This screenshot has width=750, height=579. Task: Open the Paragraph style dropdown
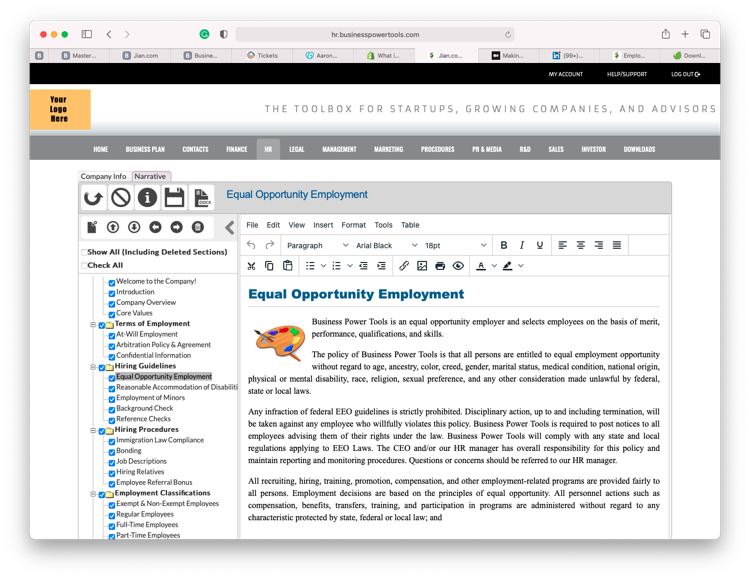317,245
